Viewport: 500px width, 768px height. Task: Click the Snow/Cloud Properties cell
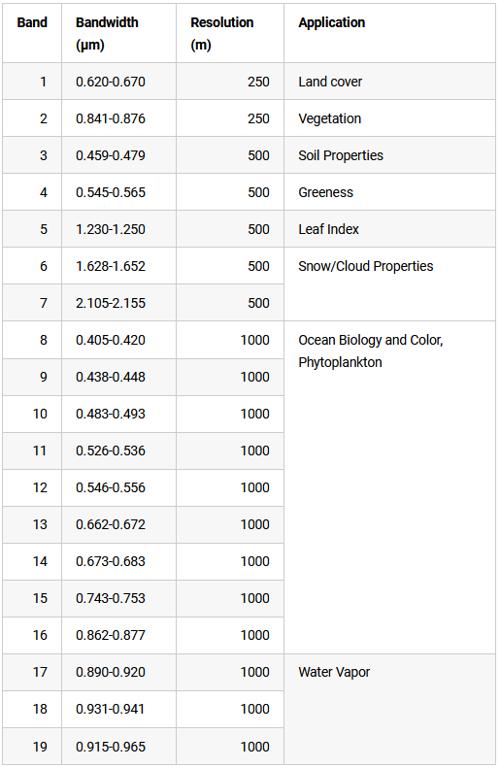(390, 285)
